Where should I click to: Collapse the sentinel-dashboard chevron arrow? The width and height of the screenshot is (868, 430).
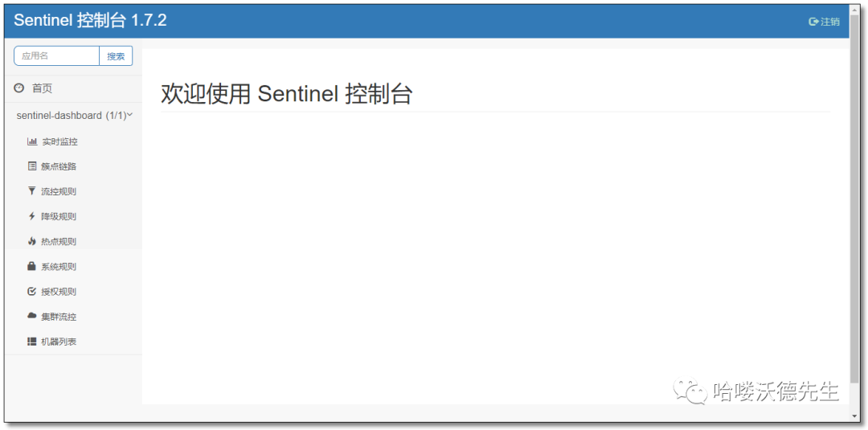tap(130, 115)
